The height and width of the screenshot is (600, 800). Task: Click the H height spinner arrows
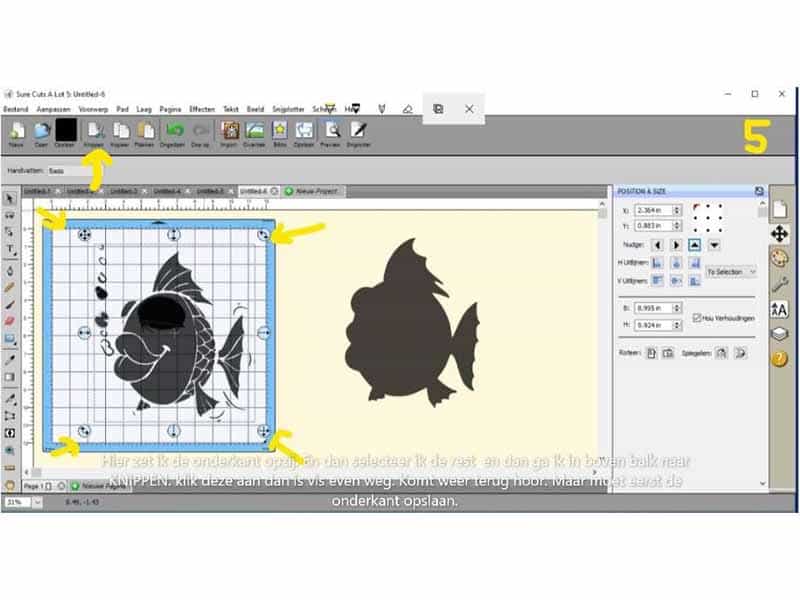click(x=677, y=325)
